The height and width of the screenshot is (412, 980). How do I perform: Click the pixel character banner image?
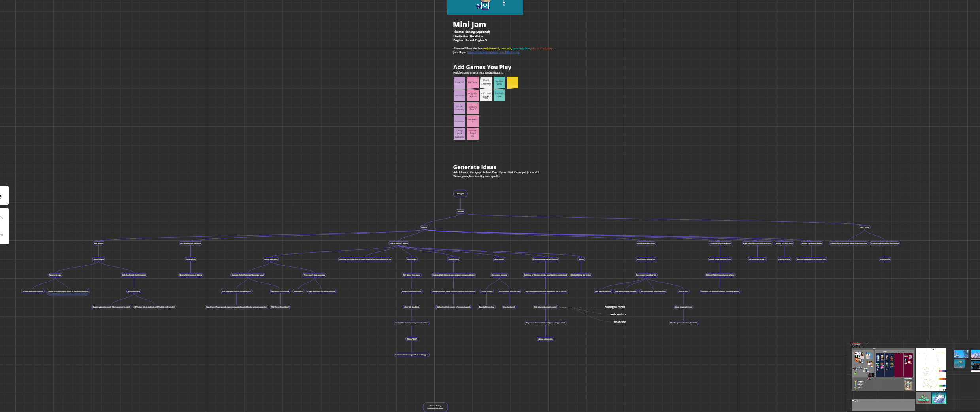pyautogui.click(x=485, y=7)
